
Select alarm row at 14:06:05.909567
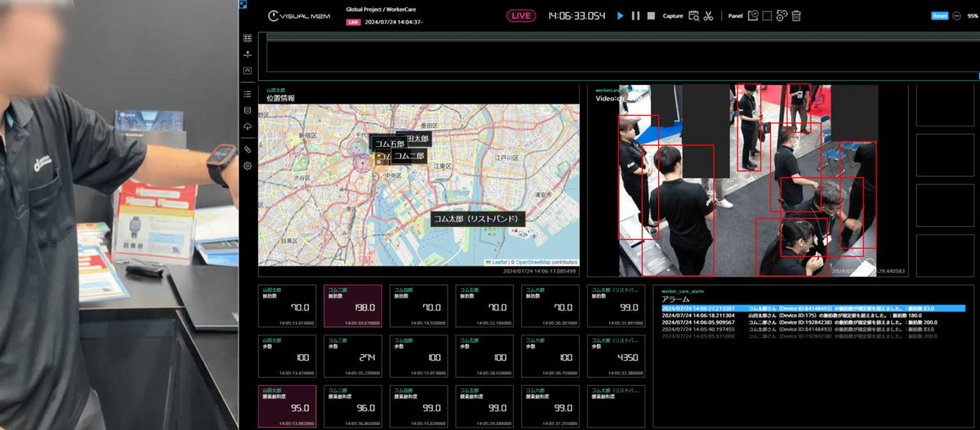[813, 322]
